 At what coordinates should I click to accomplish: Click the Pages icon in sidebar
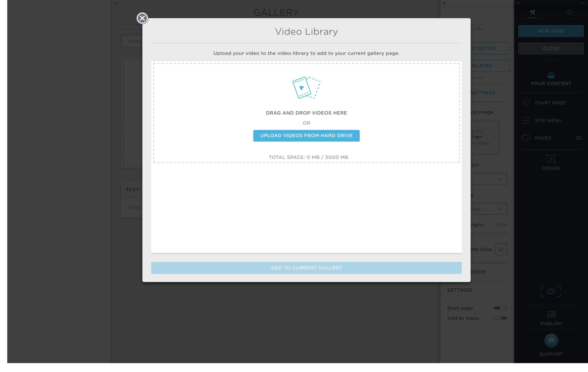pos(526,138)
